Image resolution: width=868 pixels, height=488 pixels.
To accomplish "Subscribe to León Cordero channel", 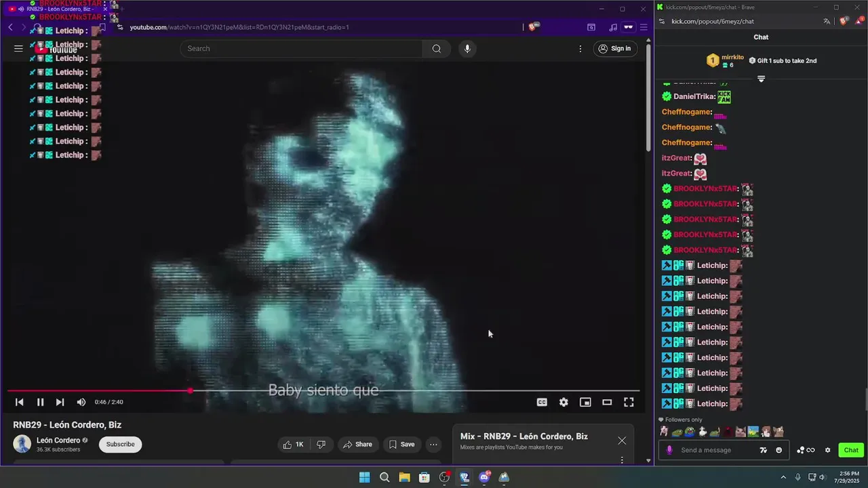I will pyautogui.click(x=120, y=444).
